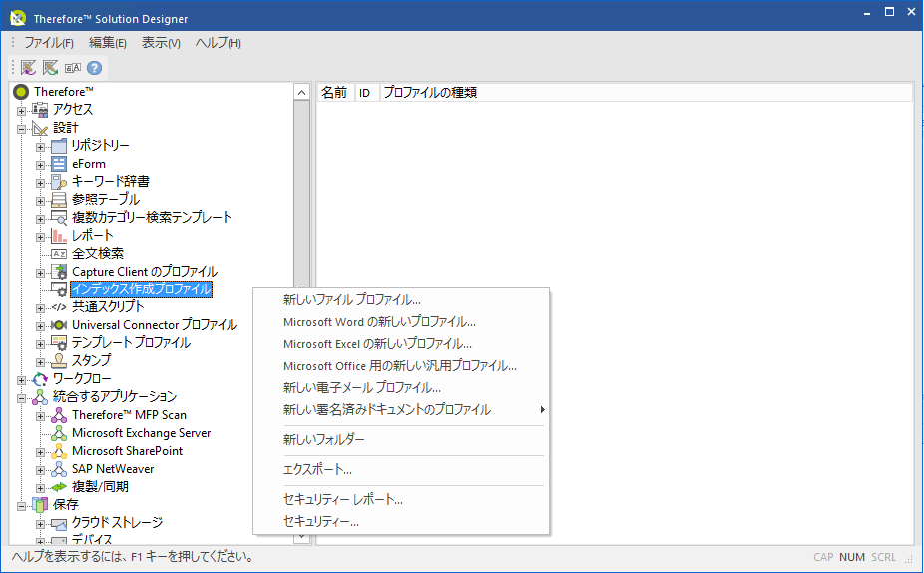Viewport: 924px width, 573px height.
Task: Expand the アクセス tree node
Action: pyautogui.click(x=22, y=111)
